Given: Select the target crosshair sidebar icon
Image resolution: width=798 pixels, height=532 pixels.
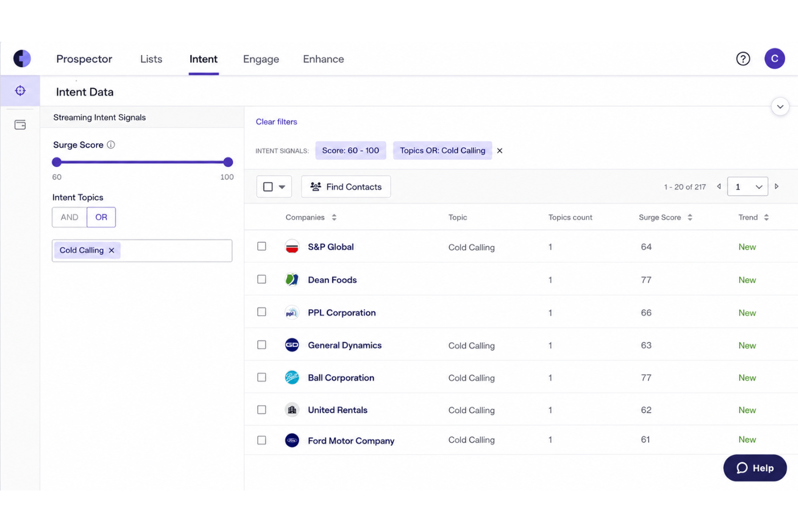Looking at the screenshot, I should click(20, 91).
